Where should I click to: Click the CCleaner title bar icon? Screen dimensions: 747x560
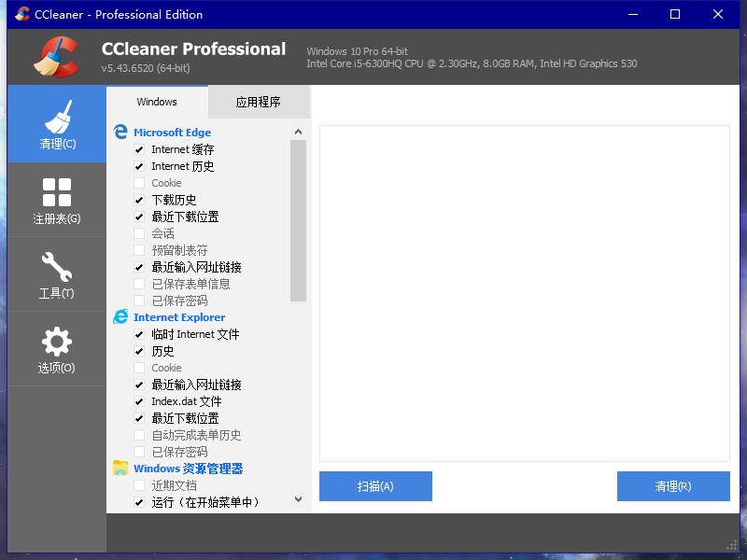(21, 14)
